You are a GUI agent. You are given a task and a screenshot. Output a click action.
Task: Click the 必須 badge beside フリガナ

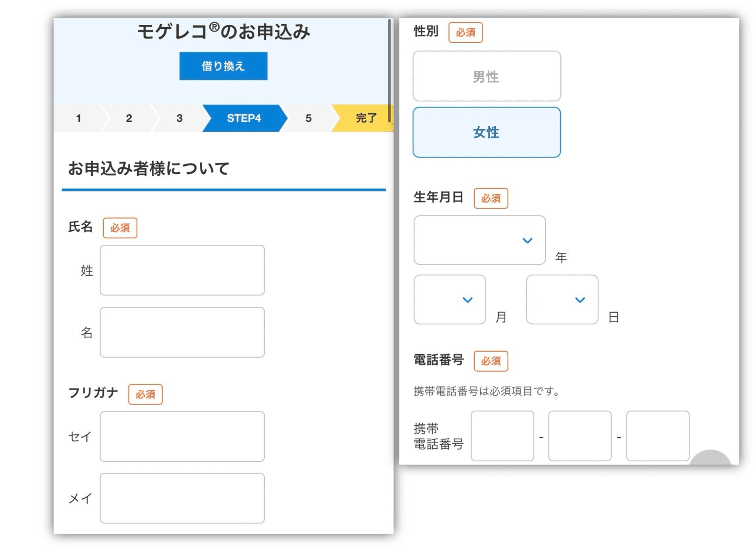pos(145,394)
